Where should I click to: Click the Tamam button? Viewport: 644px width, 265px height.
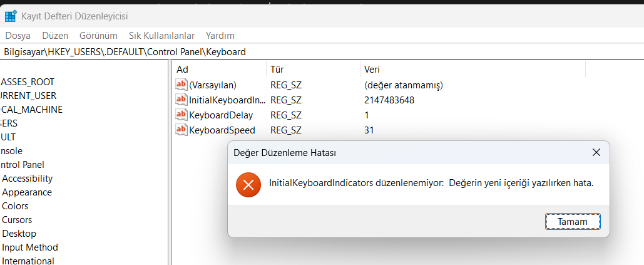(573, 222)
